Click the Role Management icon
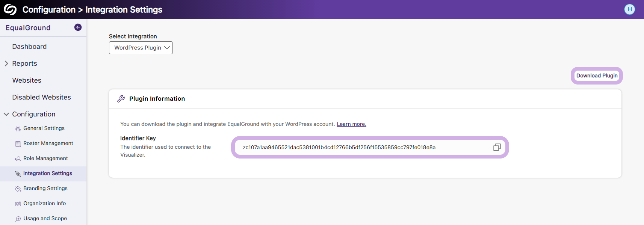The width and height of the screenshot is (644, 225). pyautogui.click(x=18, y=159)
